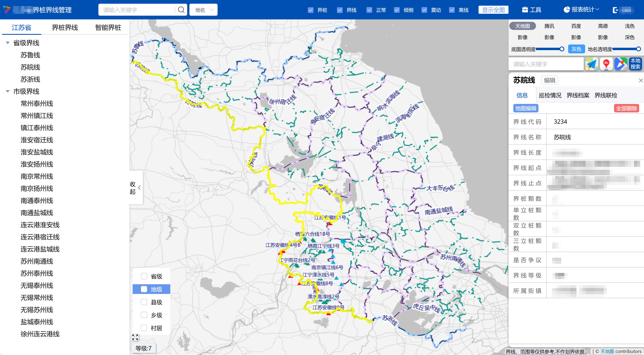Image resolution: width=644 pixels, height=355 pixels.
Task: Open the 报表统计 dropdown menu
Action: tap(581, 10)
